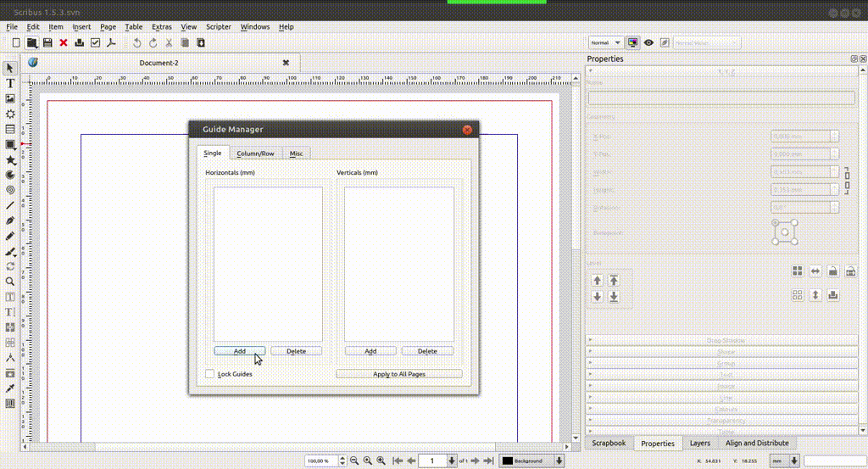Open the mm units dropdown
This screenshot has width=868, height=469.
783,461
